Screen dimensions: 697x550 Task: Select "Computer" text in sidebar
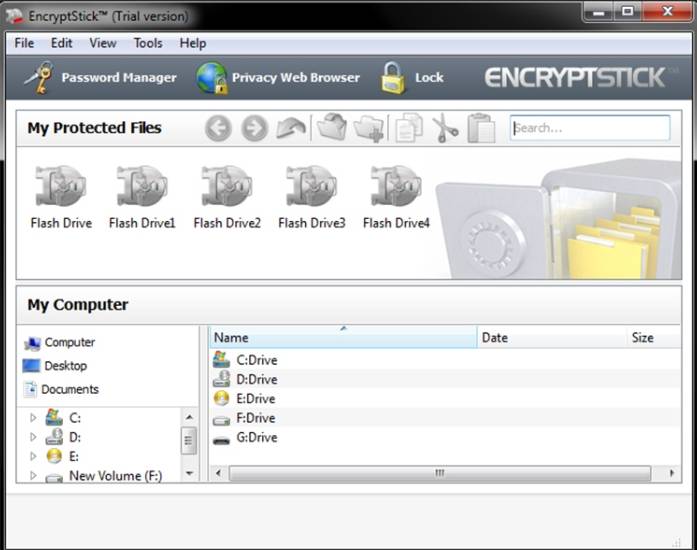[70, 342]
